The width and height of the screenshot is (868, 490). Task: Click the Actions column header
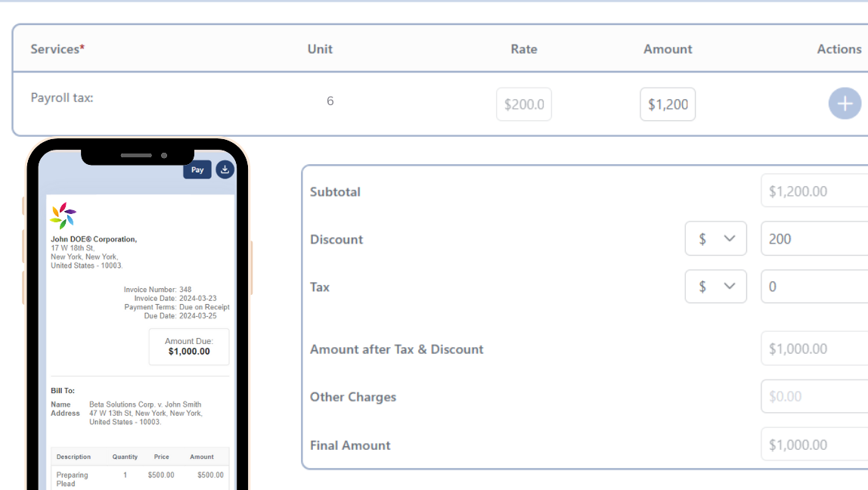tap(839, 48)
